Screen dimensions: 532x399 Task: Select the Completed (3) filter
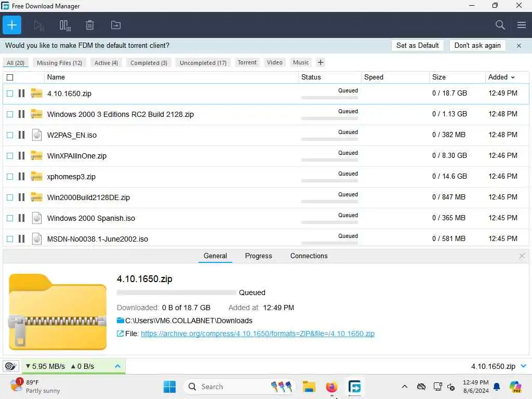point(149,63)
